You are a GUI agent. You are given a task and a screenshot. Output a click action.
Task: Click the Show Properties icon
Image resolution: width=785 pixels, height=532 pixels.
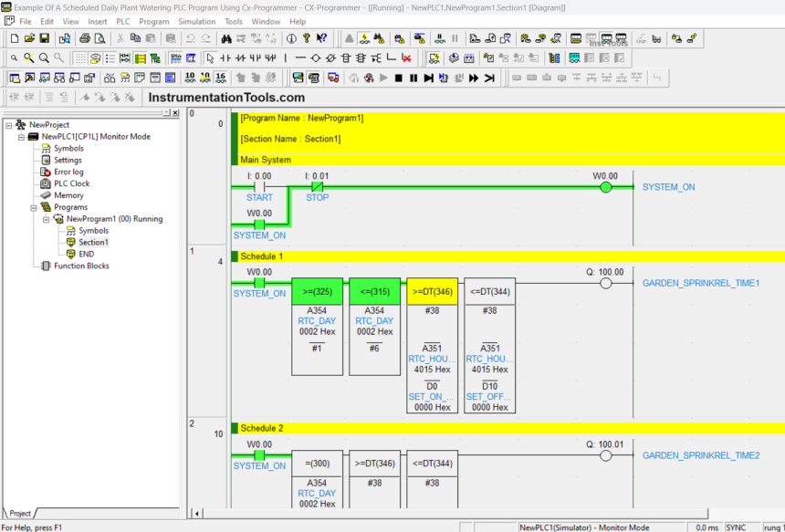click(x=89, y=78)
